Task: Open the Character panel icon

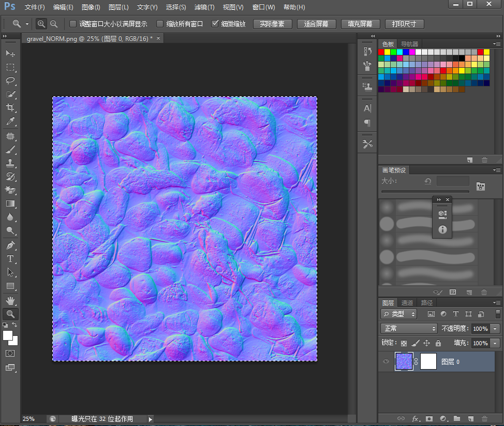Action: (367, 108)
